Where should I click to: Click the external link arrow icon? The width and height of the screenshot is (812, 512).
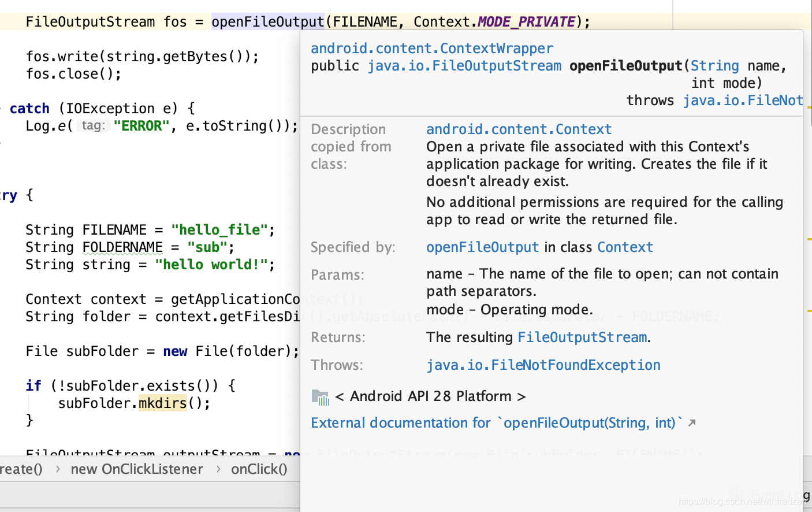pos(692,423)
